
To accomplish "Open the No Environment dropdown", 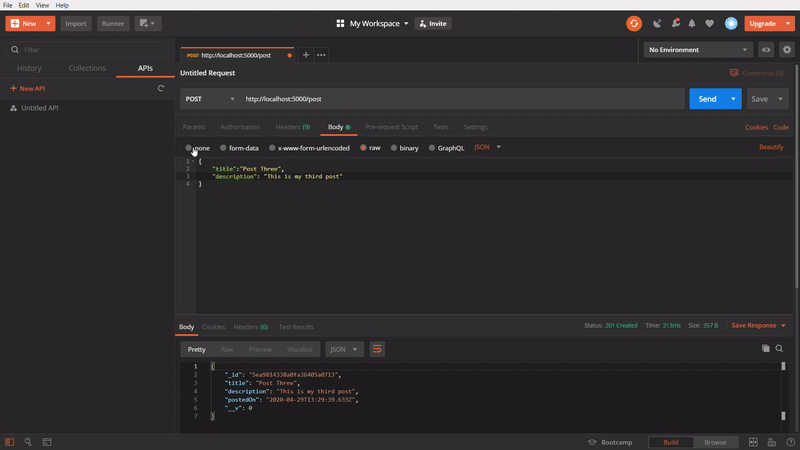I will point(698,50).
